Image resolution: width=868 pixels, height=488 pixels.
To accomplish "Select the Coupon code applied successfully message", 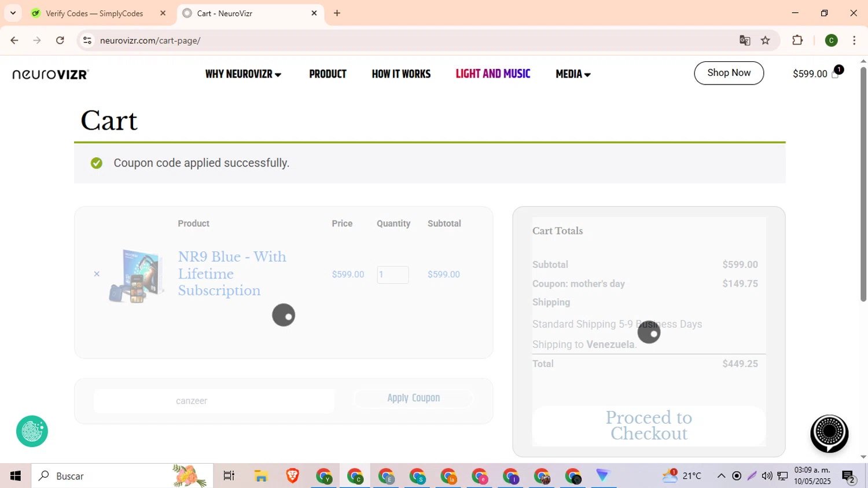I will coord(201,163).
